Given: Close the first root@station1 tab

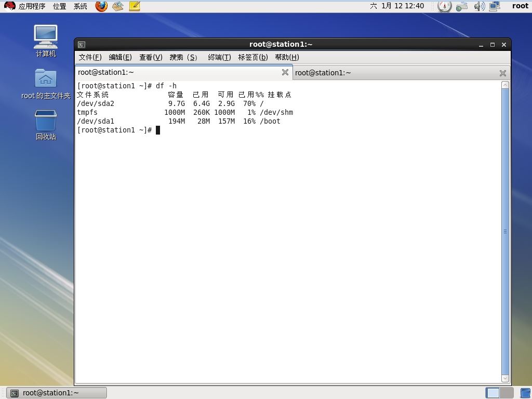Looking at the screenshot, I should point(285,72).
